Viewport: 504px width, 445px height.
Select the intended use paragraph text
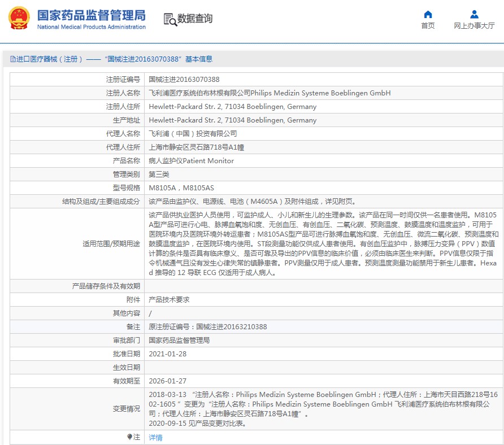click(323, 243)
